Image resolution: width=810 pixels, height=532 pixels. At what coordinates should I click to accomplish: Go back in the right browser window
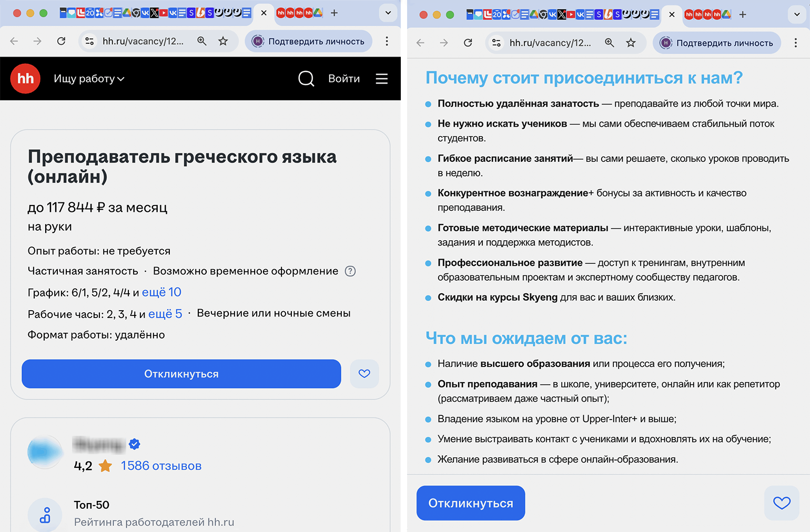(421, 43)
